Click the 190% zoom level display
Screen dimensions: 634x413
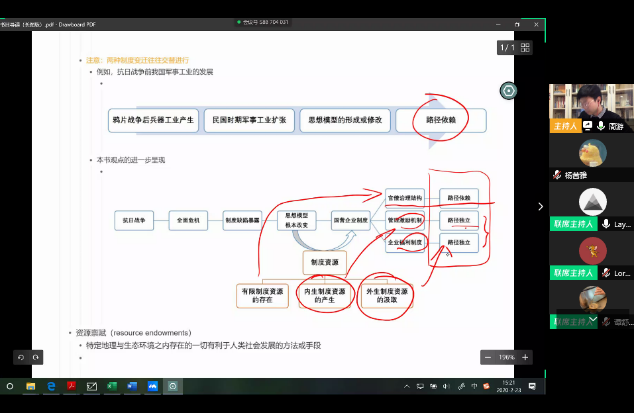[506, 357]
